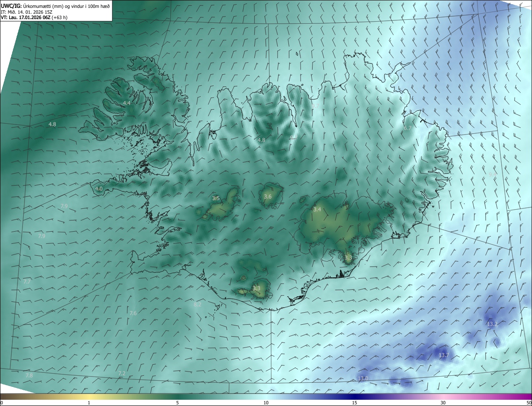Click the 13.7 precipitation maximum label
Screen dimensions: 532x406
coord(443,355)
